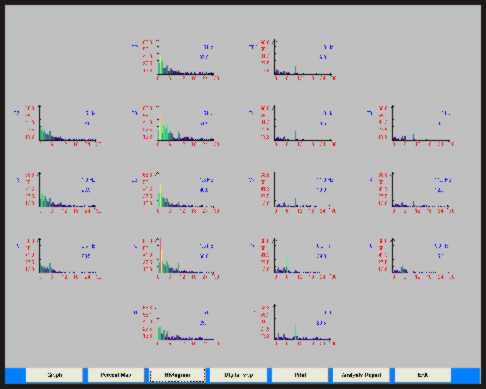The image size is (486, 389).
Task: Open the Analysis Report
Action: tap(361, 375)
